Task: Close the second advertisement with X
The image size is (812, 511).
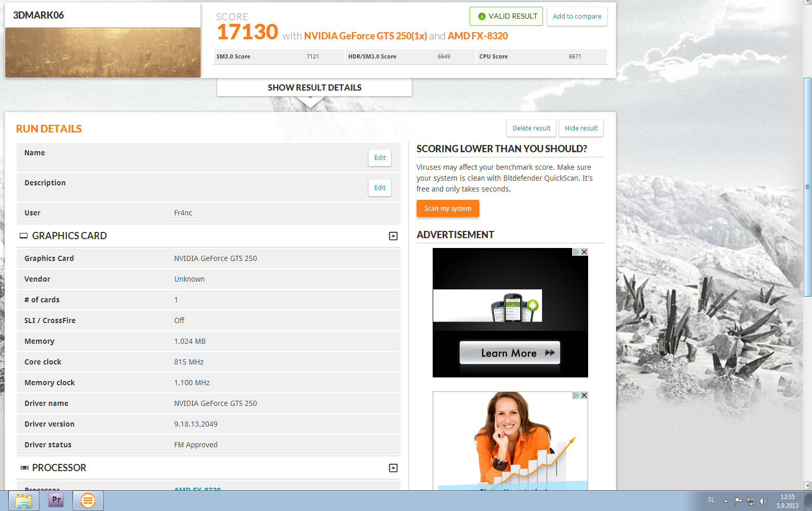Action: [x=584, y=396]
